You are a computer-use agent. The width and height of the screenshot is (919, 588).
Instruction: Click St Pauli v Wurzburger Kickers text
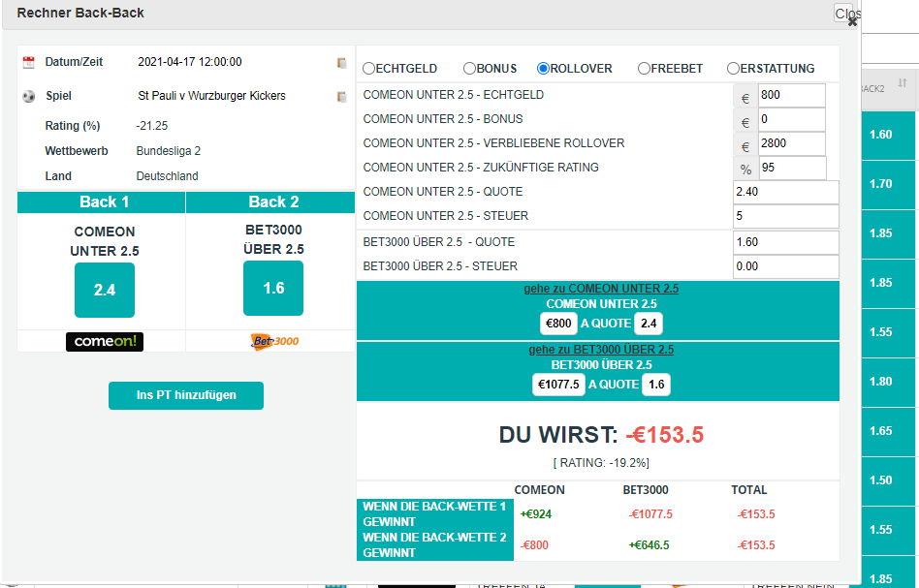click(211, 96)
